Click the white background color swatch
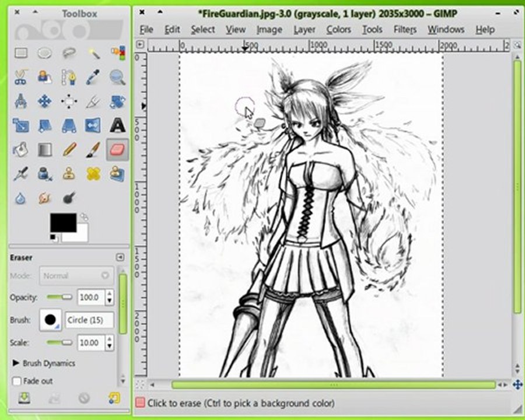This screenshot has width=525, height=420. pos(80,235)
